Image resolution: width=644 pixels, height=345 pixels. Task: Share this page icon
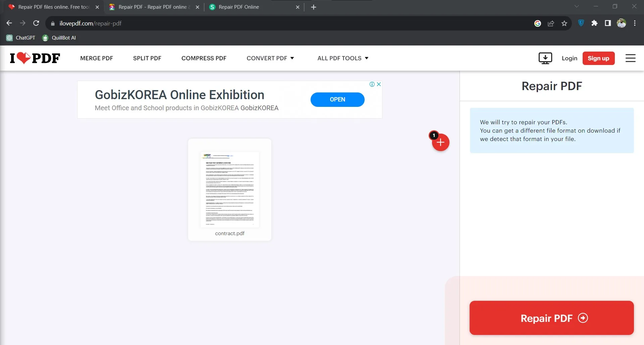pyautogui.click(x=551, y=23)
